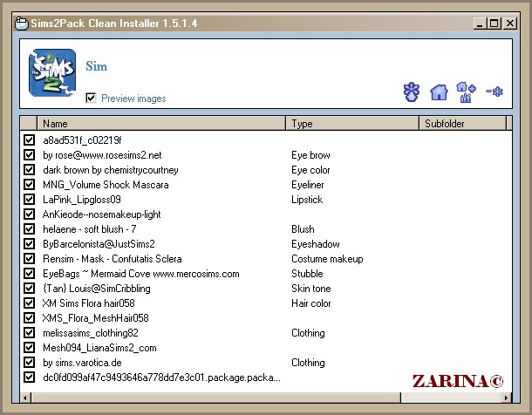Uncheck the dc0fd099af47c... package checkbox
The height and width of the screenshot is (415, 532).
coord(29,378)
